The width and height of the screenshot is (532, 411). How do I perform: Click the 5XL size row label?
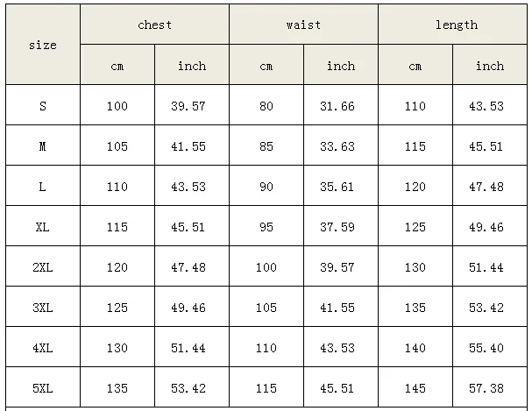tap(43, 387)
